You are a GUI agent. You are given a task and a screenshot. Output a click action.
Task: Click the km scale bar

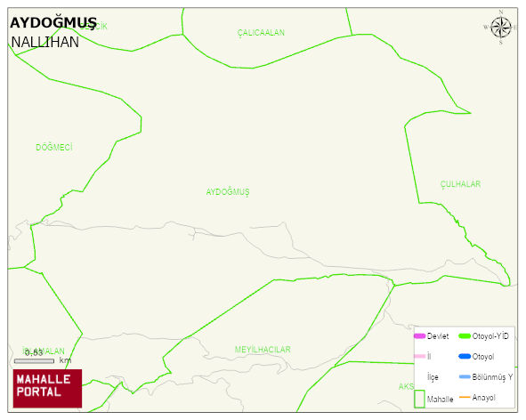(x=34, y=361)
